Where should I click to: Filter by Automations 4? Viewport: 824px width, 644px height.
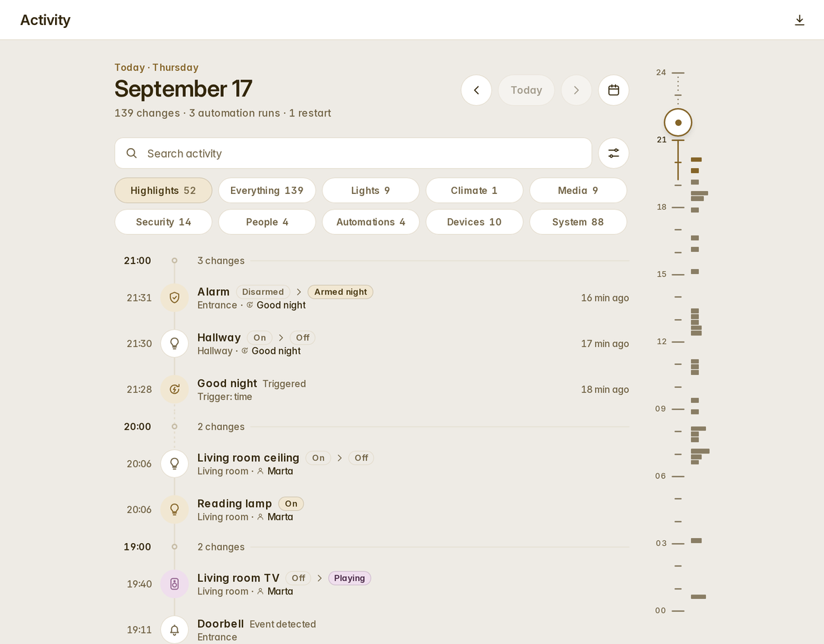tap(371, 222)
